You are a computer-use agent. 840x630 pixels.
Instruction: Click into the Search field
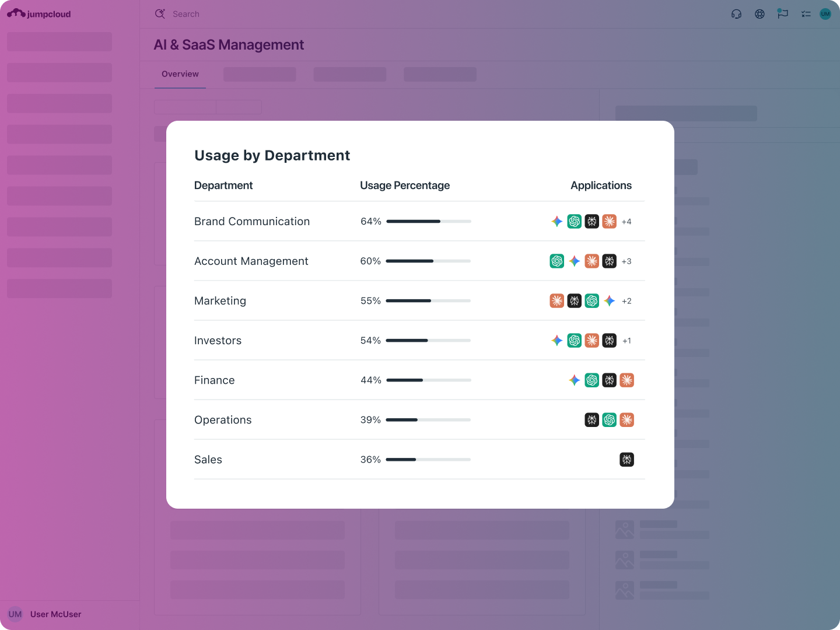[x=186, y=14]
